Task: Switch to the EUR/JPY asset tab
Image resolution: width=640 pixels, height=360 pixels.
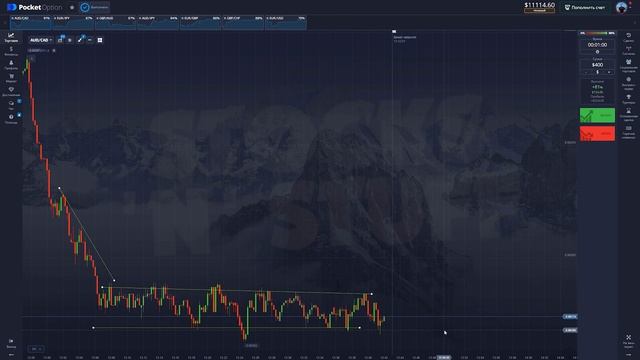Action: click(x=73, y=23)
